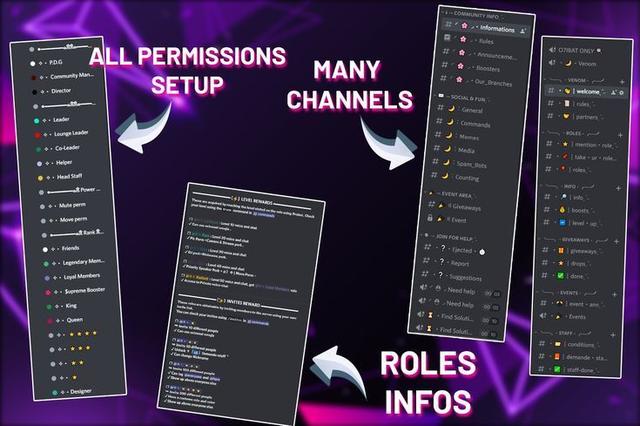Viewport: 640px width, 426px height.
Task: Collapse the JOIN FOR HELP category
Action: [x=450, y=237]
